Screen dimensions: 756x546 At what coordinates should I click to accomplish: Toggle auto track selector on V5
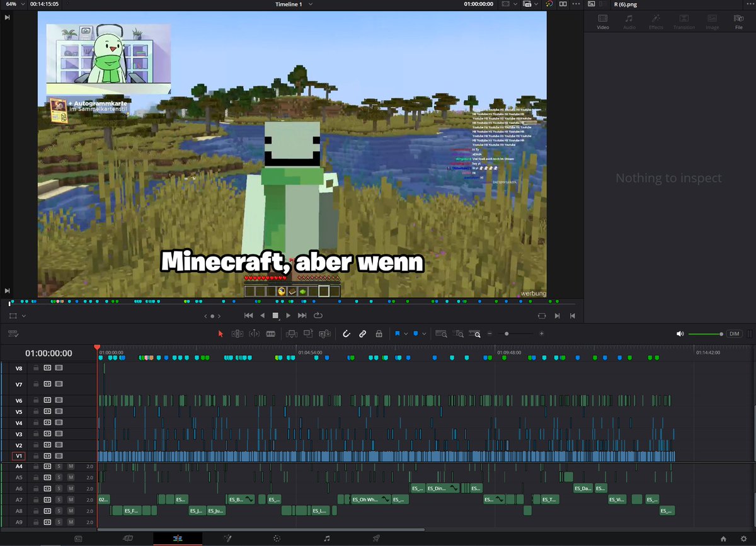point(47,412)
